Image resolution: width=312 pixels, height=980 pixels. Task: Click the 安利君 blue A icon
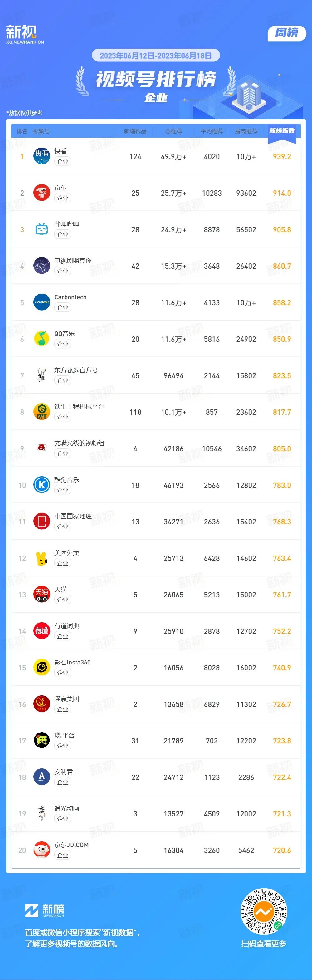(x=42, y=777)
